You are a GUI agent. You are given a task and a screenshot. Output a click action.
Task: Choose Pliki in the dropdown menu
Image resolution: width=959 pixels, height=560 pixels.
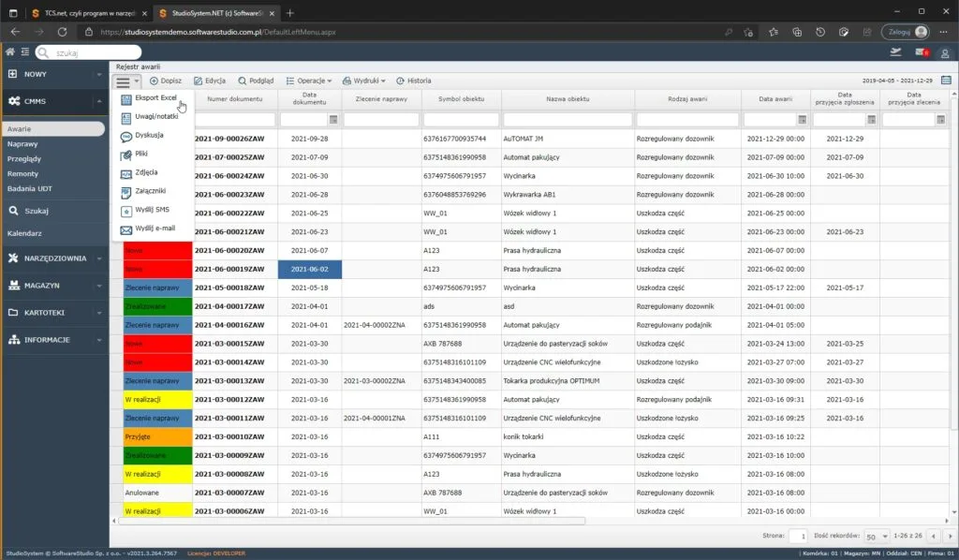point(151,155)
